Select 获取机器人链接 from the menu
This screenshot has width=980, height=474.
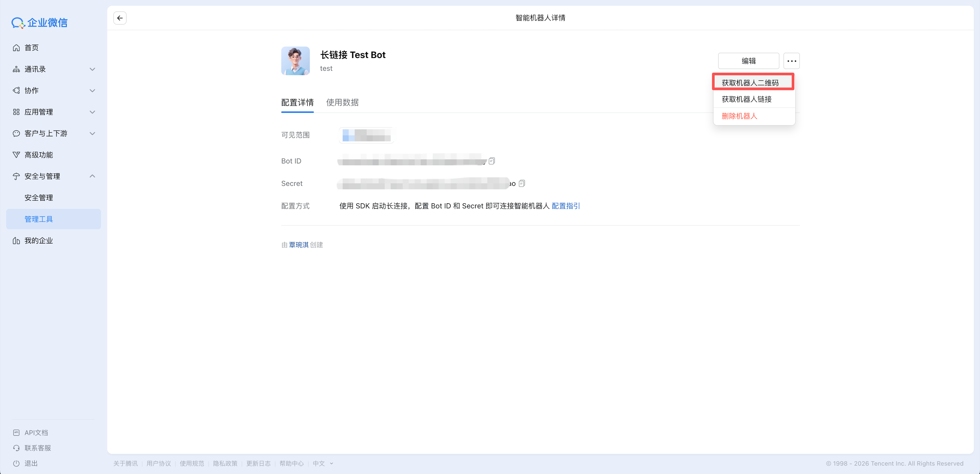click(x=746, y=99)
